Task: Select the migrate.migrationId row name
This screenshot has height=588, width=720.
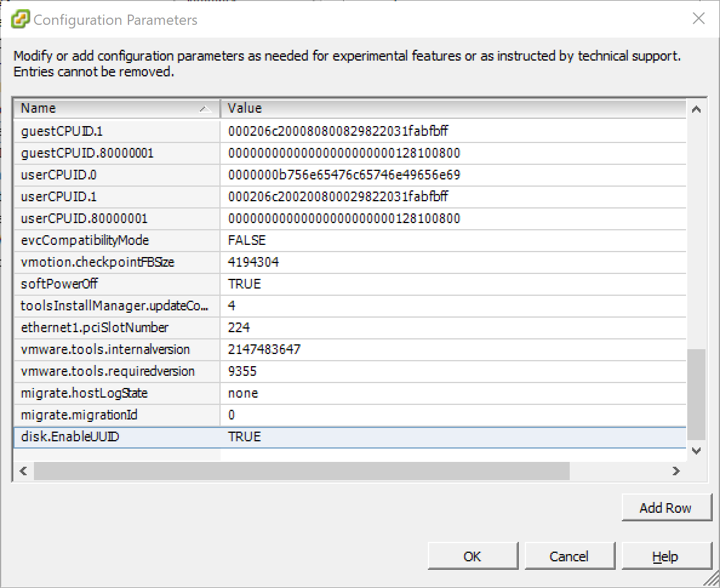Action: pyautogui.click(x=116, y=415)
